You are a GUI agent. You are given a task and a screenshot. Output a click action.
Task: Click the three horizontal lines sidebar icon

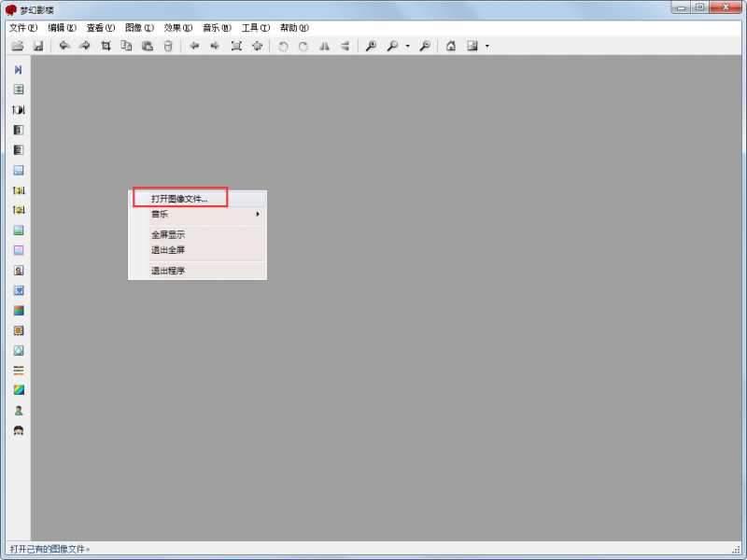[18, 371]
